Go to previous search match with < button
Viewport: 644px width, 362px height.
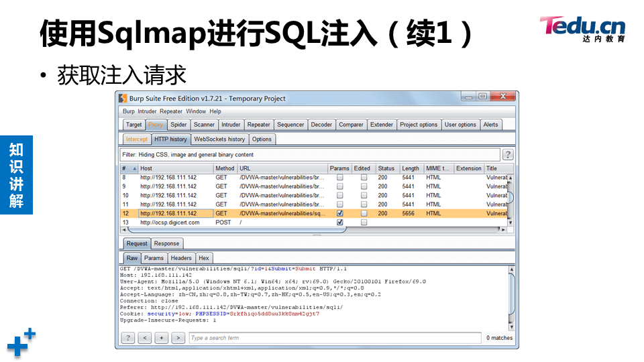pos(145,338)
